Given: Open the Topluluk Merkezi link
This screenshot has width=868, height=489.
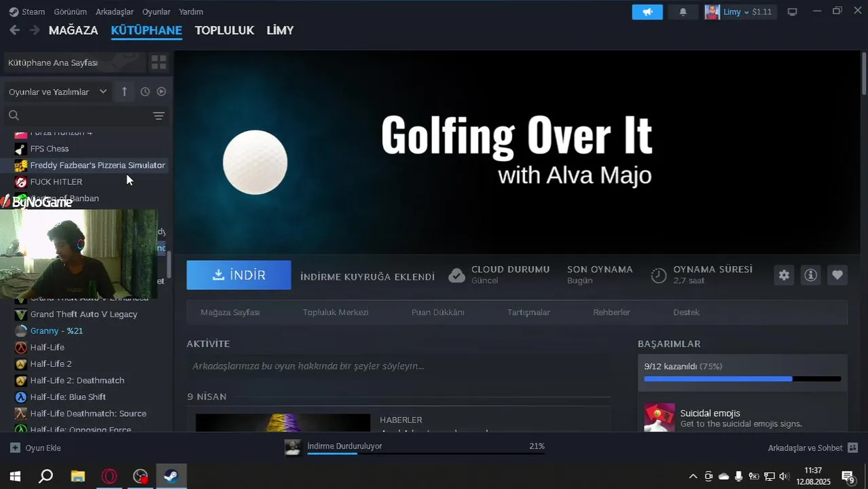Looking at the screenshot, I should coord(336,312).
